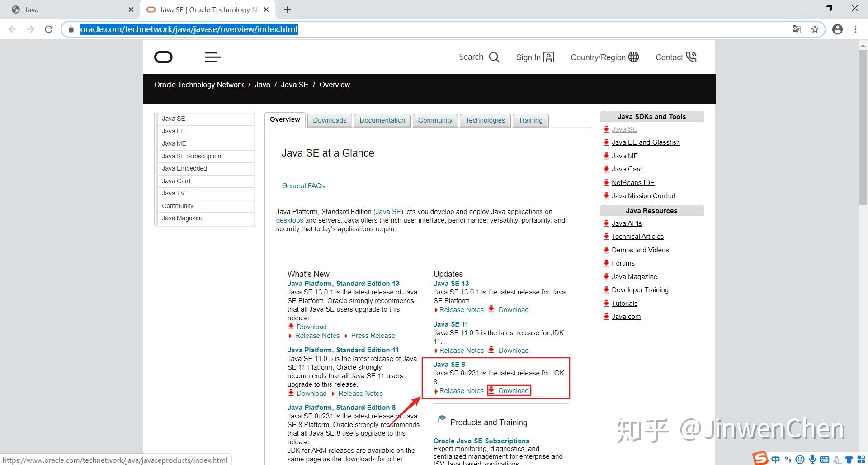Open Technical Articles resource link

(x=637, y=237)
